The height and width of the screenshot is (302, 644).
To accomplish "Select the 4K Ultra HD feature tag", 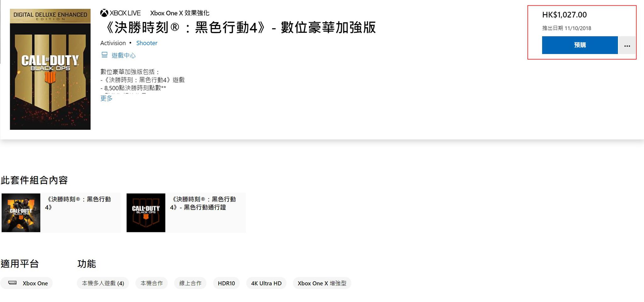I will (x=266, y=283).
